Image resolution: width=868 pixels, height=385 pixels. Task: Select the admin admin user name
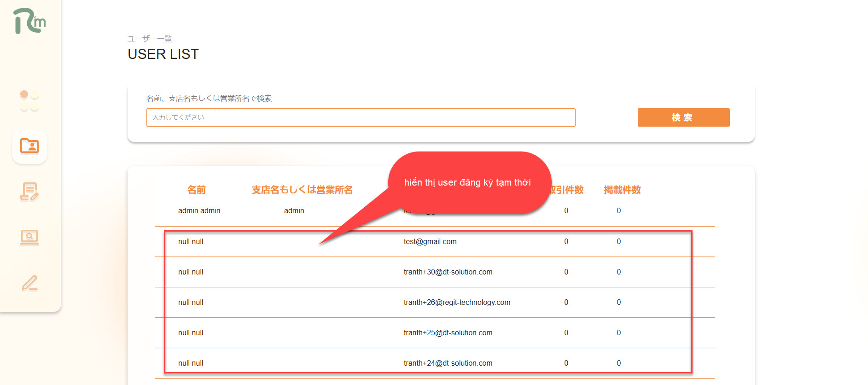coord(199,210)
